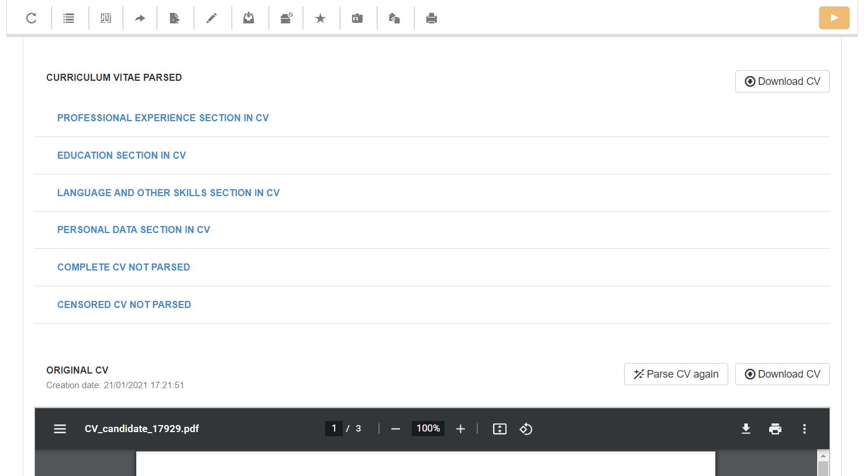Viewport: 868px width, 476px height.
Task: Click Parse CV again button
Action: 676,374
